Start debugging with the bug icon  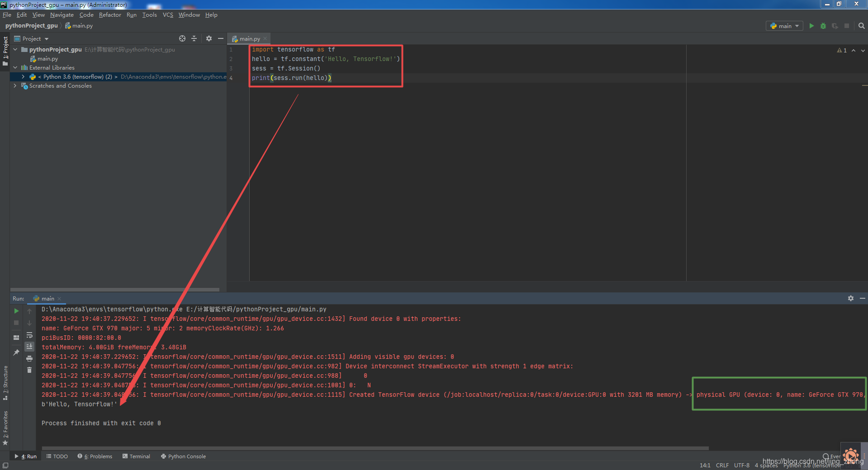823,26
